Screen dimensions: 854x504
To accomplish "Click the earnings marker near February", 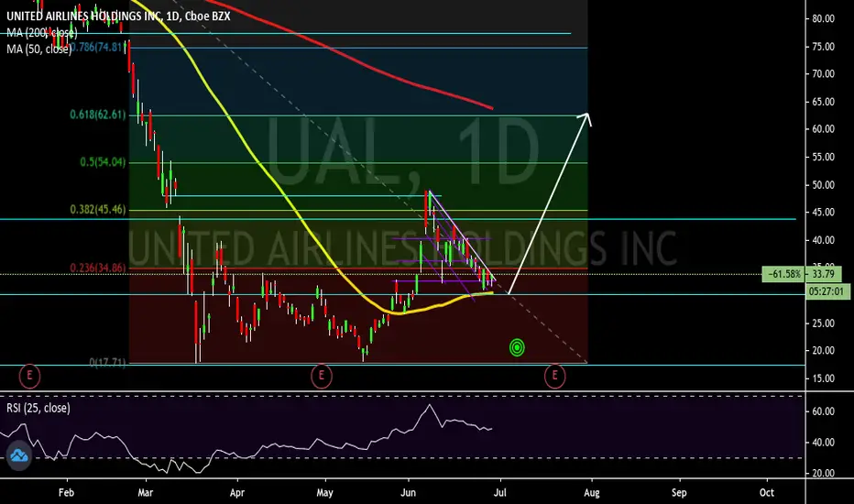I will click(x=29, y=376).
